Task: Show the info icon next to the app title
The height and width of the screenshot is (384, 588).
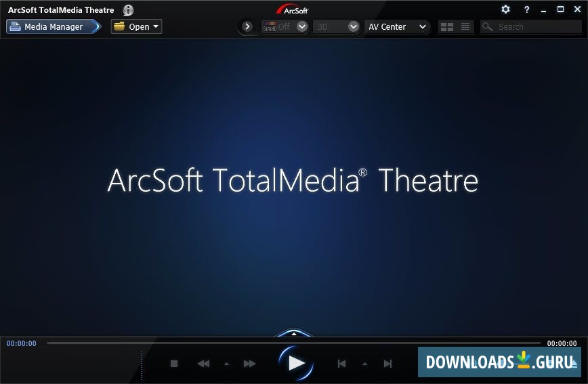Action: pos(128,10)
